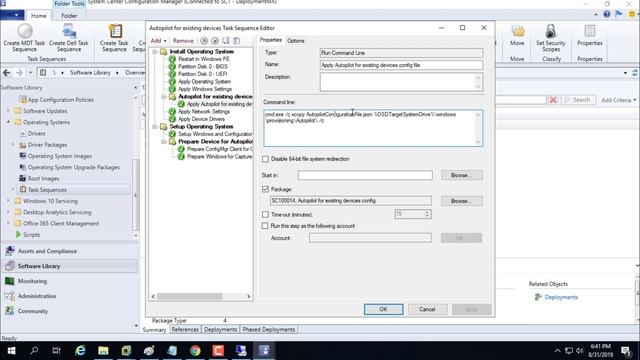
Task: Toggle Disable 64-bit file system redirection
Action: (x=265, y=159)
